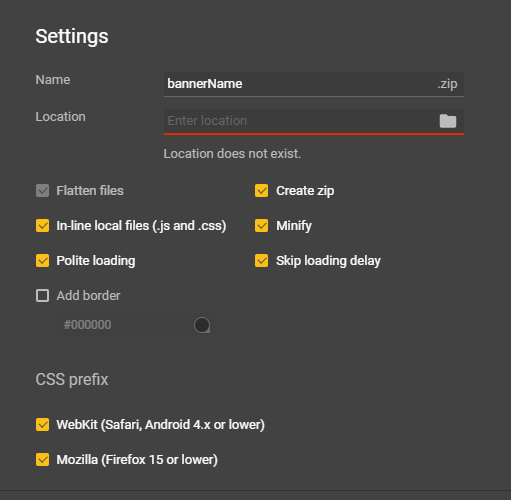This screenshot has width=511, height=500.
Task: Disable WebKit CSS prefix checkbox
Action: [x=42, y=425]
